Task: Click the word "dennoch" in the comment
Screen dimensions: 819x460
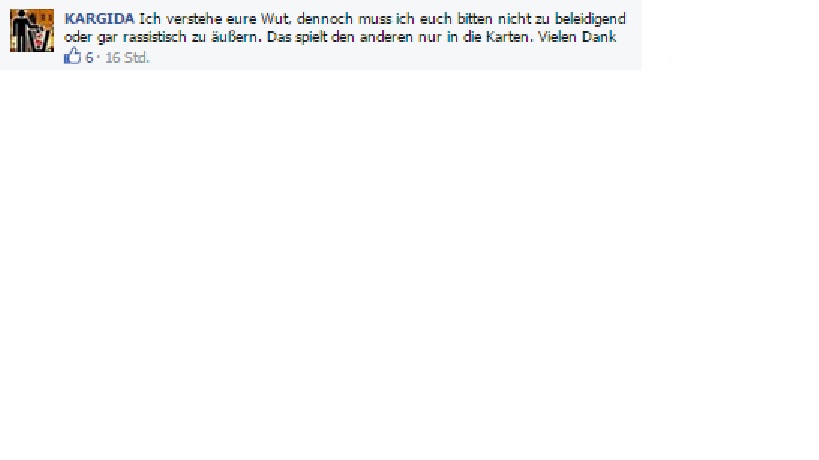Action: tap(324, 19)
